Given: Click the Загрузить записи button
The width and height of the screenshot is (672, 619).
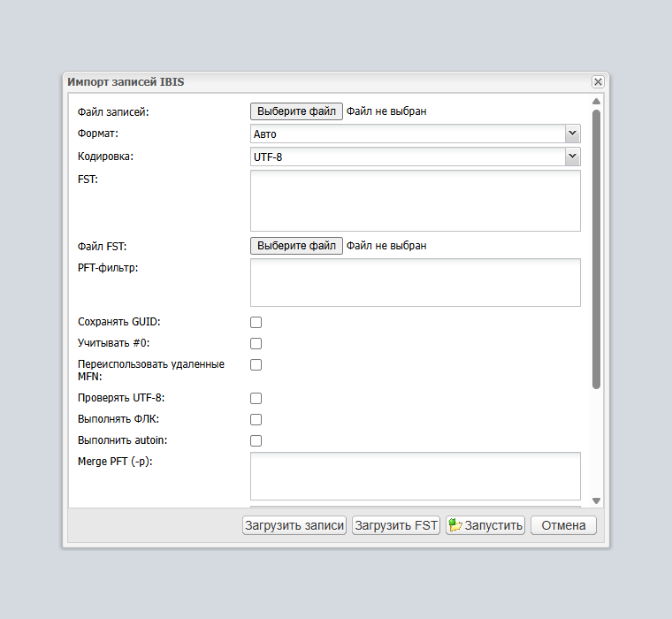Looking at the screenshot, I should point(294,525).
